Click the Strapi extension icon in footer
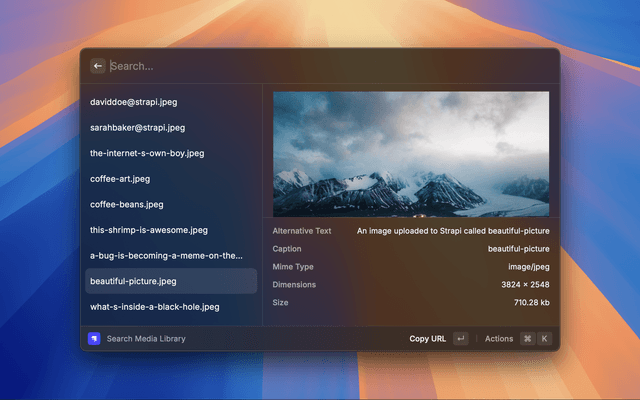Image resolution: width=640 pixels, height=400 pixels. point(94,339)
